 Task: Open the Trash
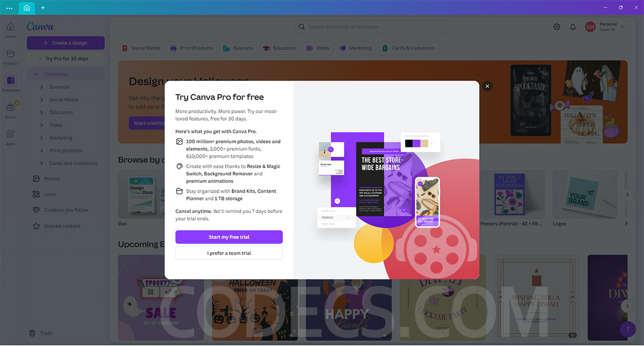click(41, 333)
